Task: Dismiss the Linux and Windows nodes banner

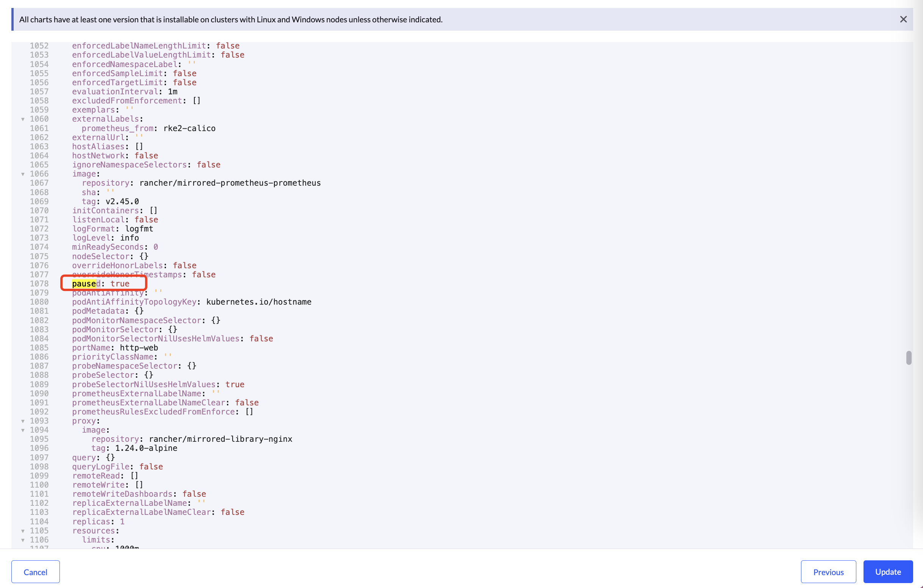Action: [x=903, y=19]
